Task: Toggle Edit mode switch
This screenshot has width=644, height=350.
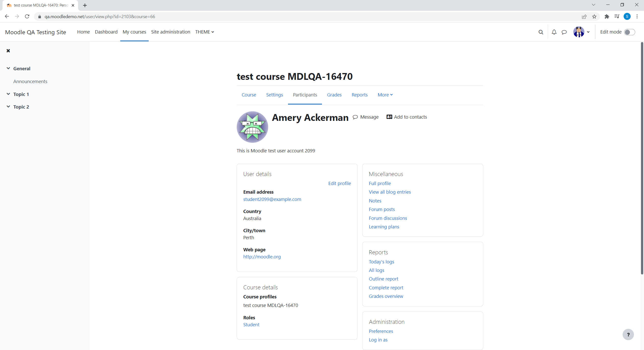Action: point(629,32)
